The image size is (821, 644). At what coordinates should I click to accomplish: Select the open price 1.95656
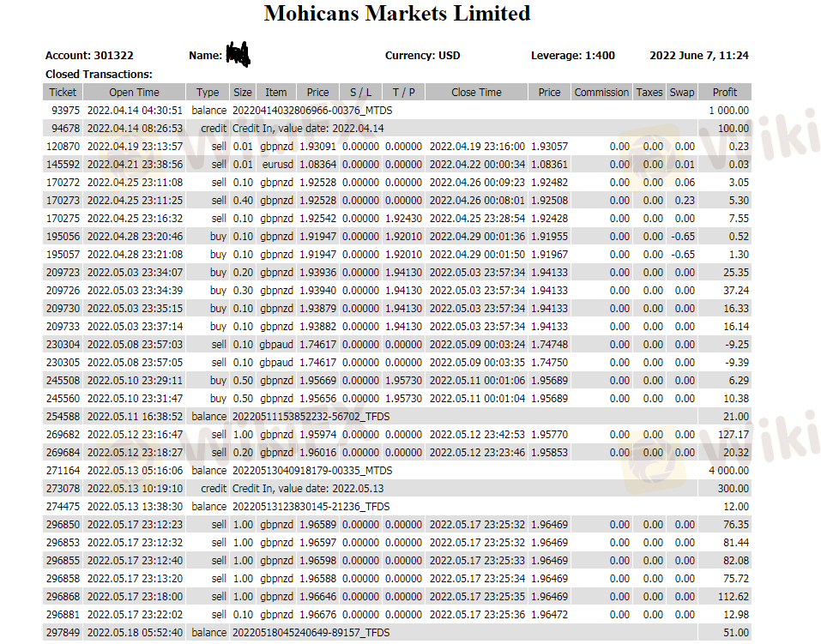(x=317, y=399)
